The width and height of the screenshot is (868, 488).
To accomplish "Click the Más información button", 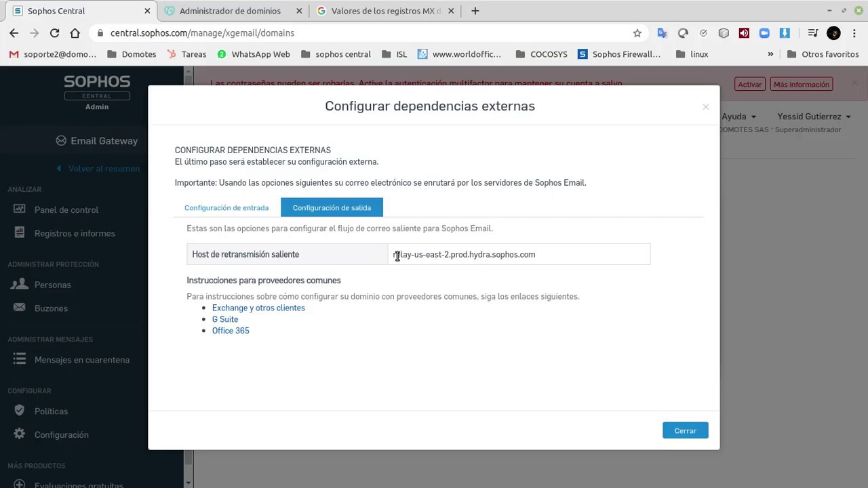I will click(x=801, y=84).
